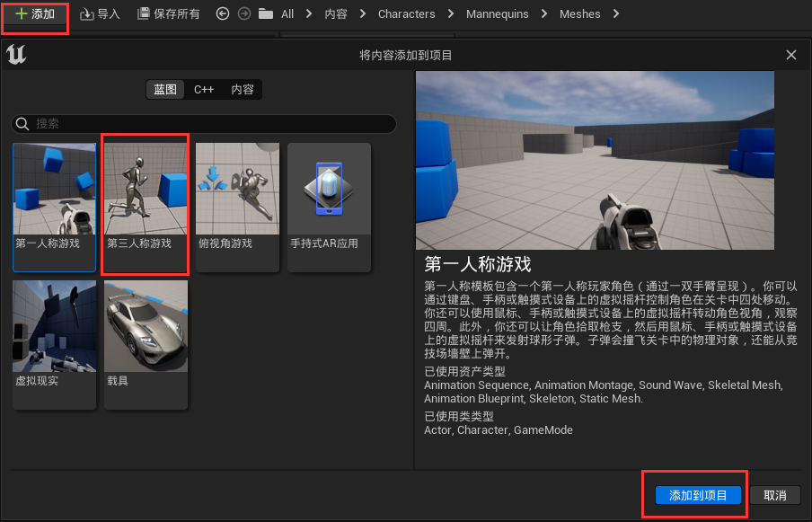Select the Characters breadcrumb
The width and height of the screenshot is (812, 522).
pos(407,14)
